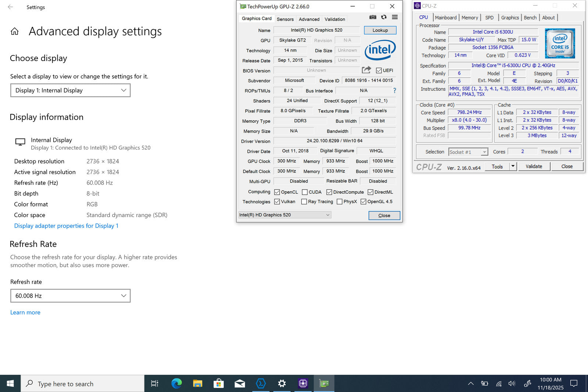Enable the Ray Tracing checkbox
This screenshot has height=392, width=588.
pyautogui.click(x=304, y=202)
